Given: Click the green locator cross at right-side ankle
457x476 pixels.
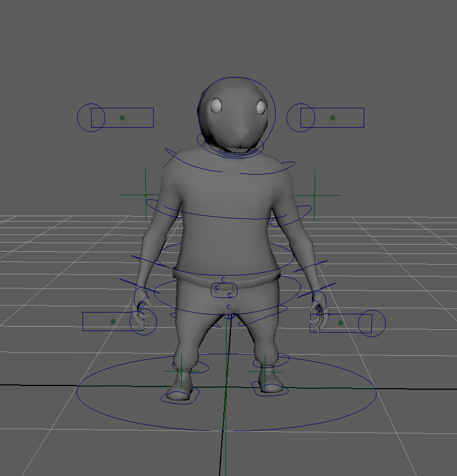Looking at the screenshot, I should point(265,371).
